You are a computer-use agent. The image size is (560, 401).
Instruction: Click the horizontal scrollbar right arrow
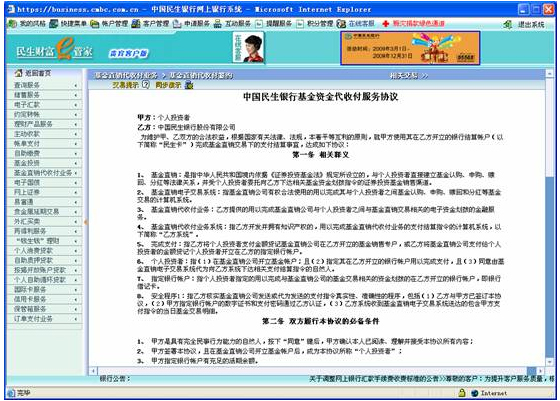pyautogui.click(x=541, y=371)
